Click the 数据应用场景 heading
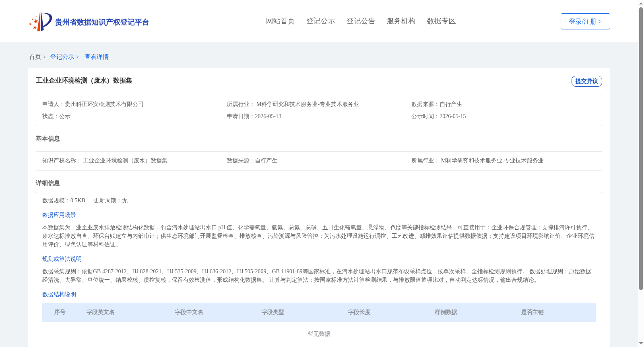The height and width of the screenshot is (347, 644). [x=59, y=215]
